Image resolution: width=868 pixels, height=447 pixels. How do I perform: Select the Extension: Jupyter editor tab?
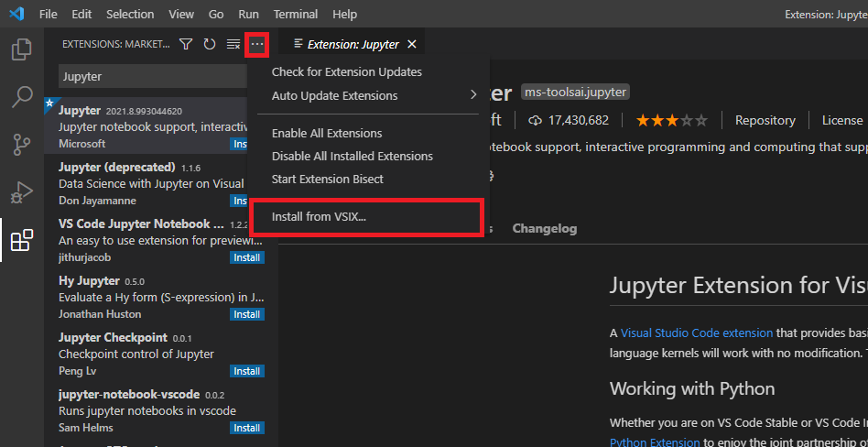pos(353,44)
